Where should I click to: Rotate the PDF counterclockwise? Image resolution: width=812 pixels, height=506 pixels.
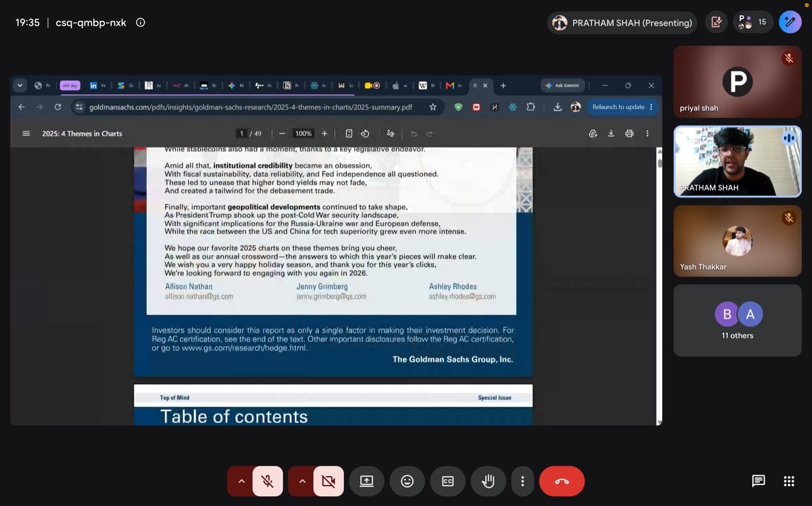[x=365, y=133]
